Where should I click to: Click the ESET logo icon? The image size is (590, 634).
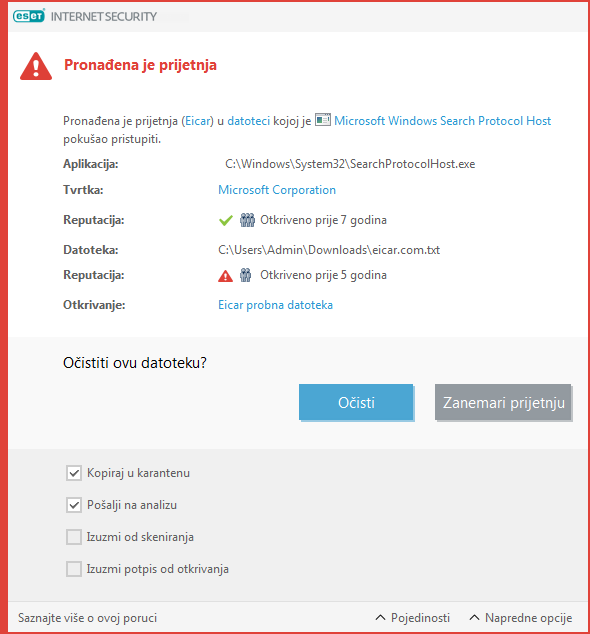click(29, 16)
